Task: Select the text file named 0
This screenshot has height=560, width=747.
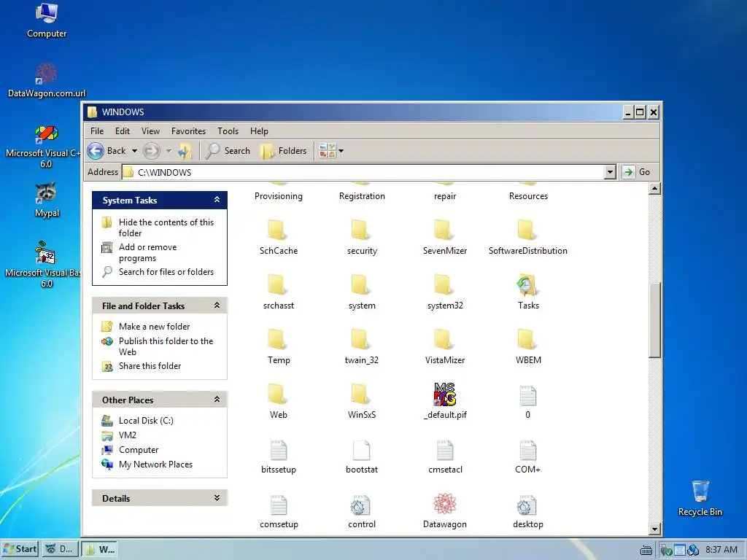Action: 528,402
